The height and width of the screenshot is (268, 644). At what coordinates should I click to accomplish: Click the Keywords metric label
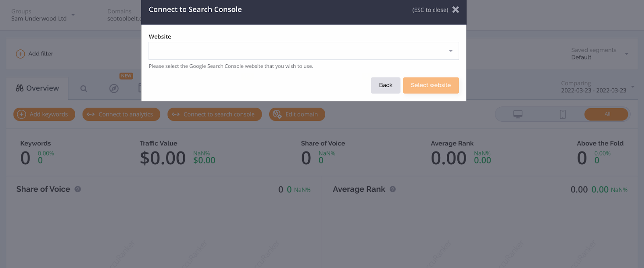click(x=35, y=143)
